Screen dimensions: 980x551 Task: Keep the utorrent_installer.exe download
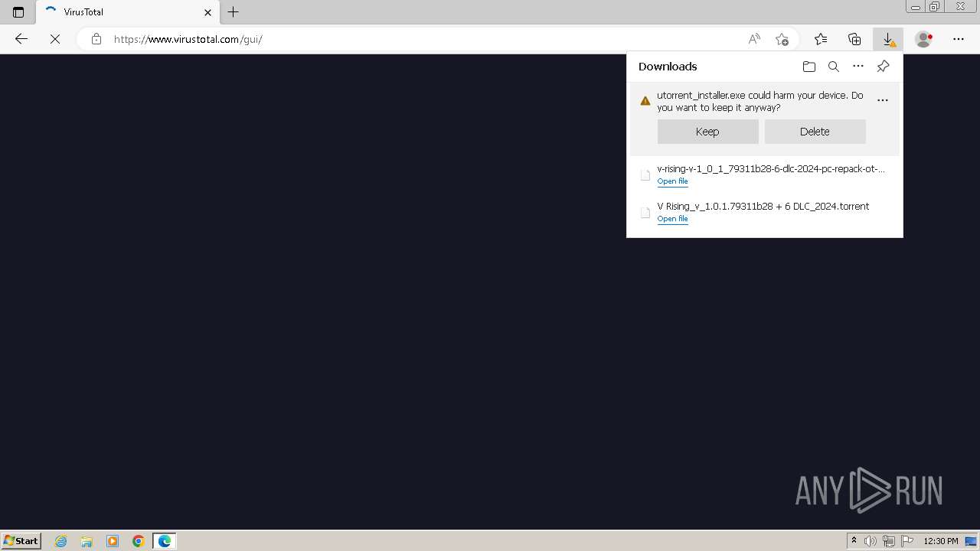tap(707, 132)
